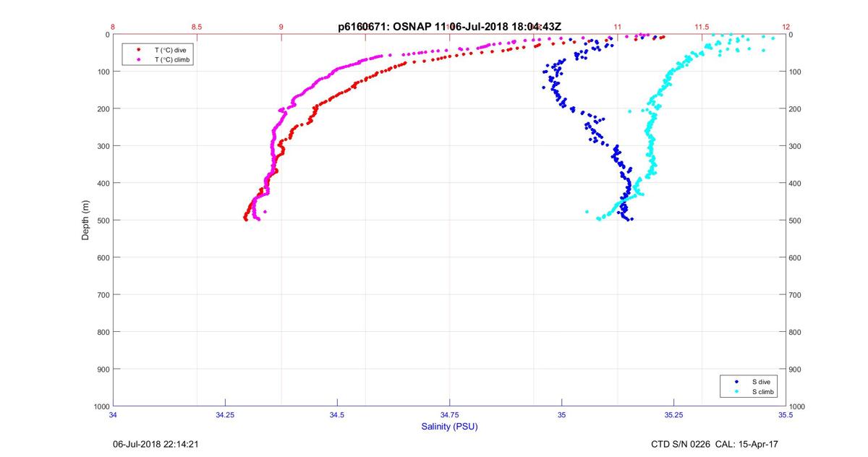The image size is (868, 457).
Task: Click the salinity tick label 35.5
Action: coord(786,415)
